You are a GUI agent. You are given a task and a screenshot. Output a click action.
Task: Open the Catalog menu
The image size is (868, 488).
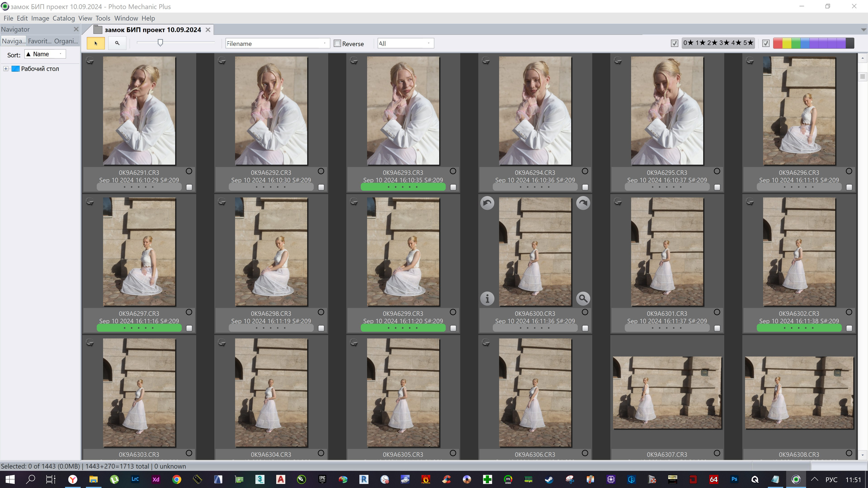click(x=63, y=18)
